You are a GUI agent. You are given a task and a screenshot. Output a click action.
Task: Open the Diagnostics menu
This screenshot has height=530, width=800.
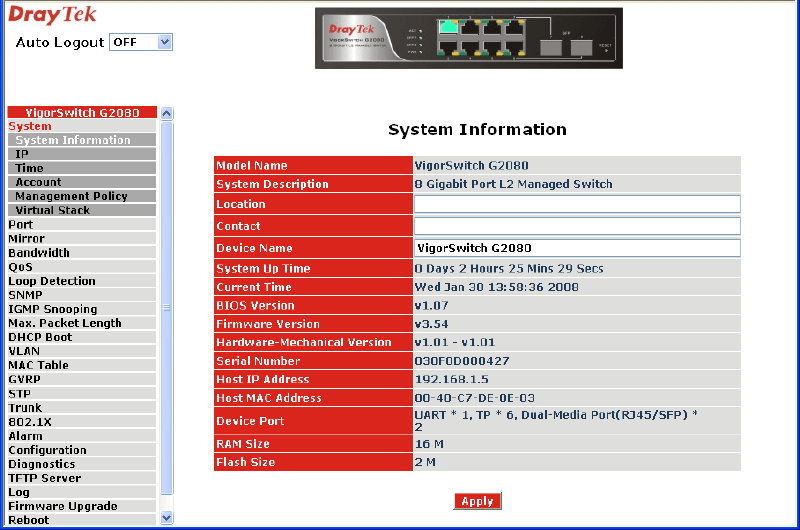(x=82, y=464)
